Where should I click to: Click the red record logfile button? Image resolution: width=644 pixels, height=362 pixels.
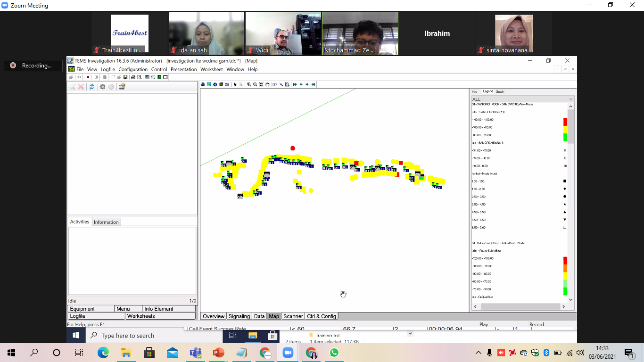tap(88, 77)
